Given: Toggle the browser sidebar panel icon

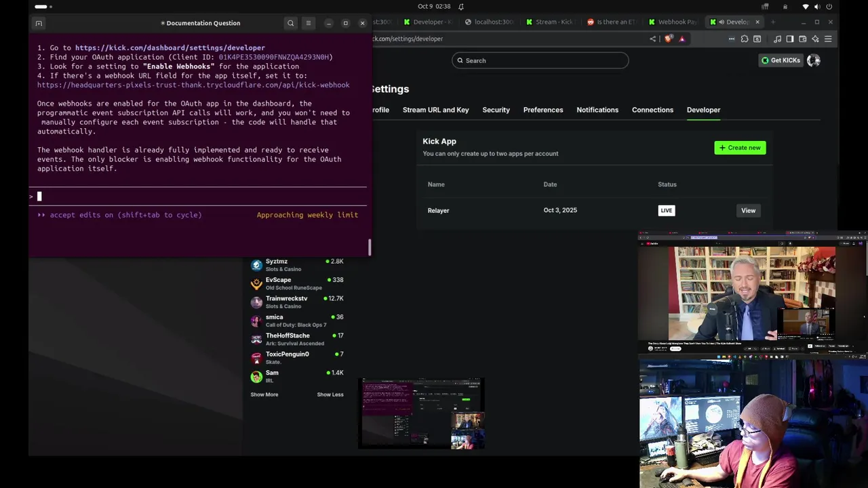Looking at the screenshot, I should [790, 39].
